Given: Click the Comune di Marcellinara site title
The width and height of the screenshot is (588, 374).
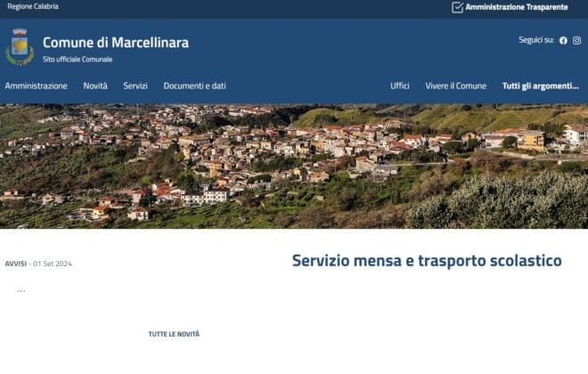Looking at the screenshot, I should click(x=116, y=42).
